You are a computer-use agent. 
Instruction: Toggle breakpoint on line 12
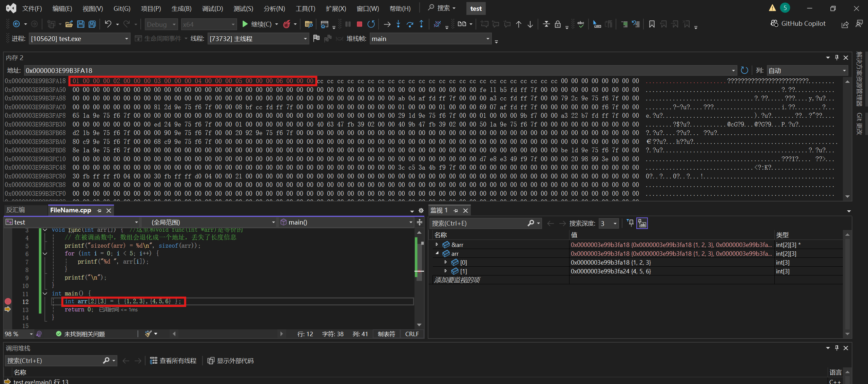8,301
